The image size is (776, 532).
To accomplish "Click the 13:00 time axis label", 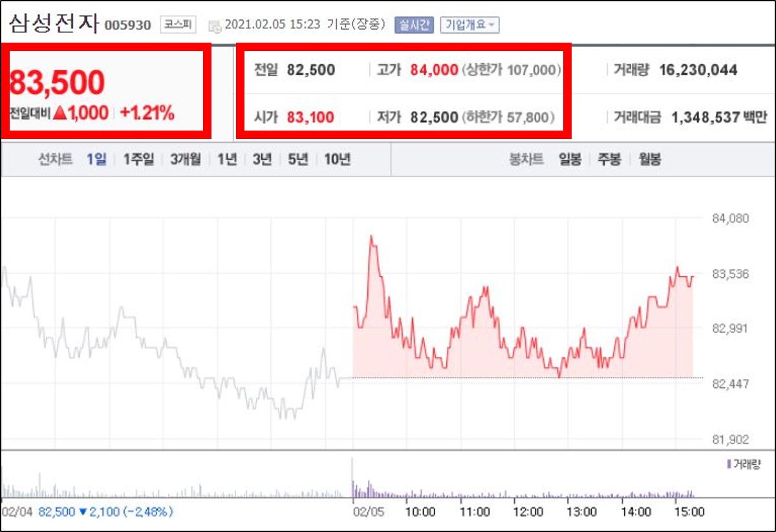I will (x=581, y=512).
